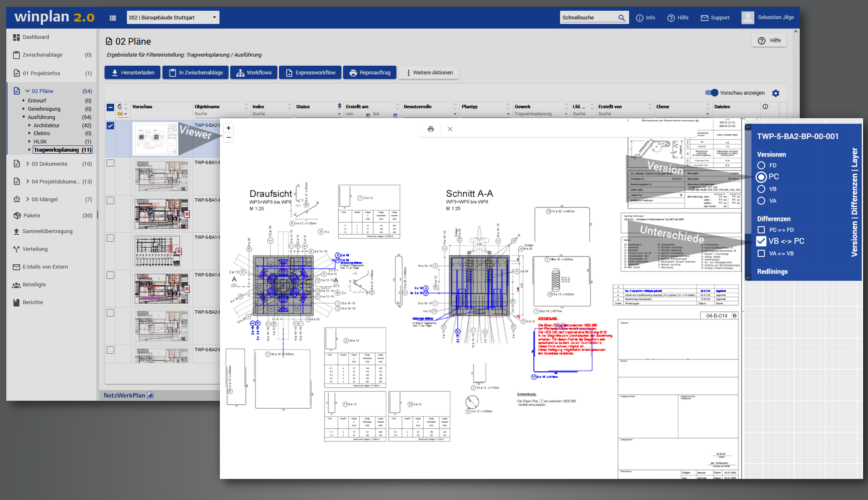Collapse the 02 Pläne tree node

coord(27,91)
